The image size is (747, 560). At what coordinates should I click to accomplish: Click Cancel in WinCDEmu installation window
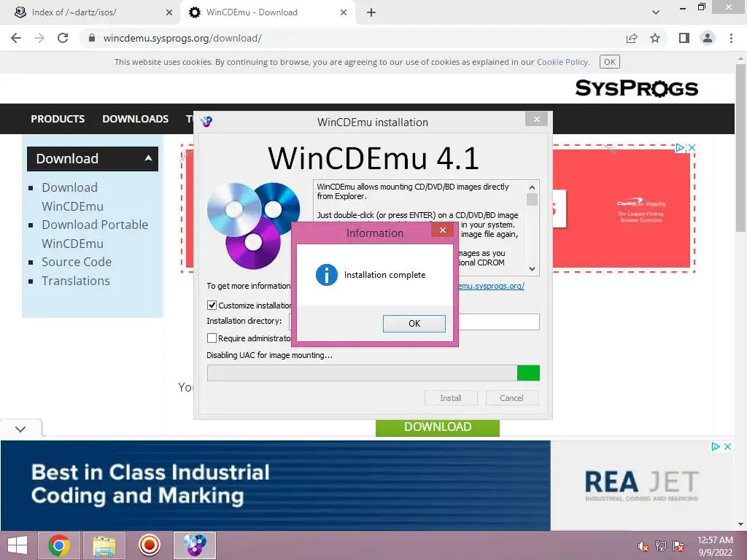coord(511,398)
